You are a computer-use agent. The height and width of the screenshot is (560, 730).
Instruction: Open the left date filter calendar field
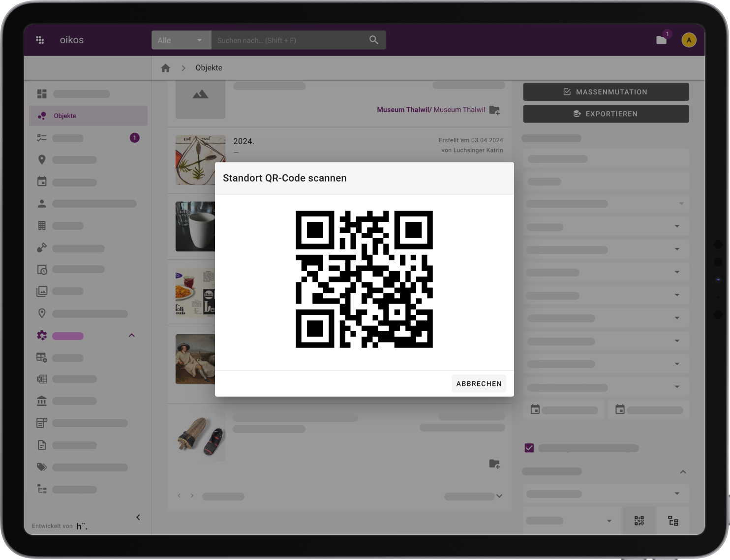coord(564,409)
